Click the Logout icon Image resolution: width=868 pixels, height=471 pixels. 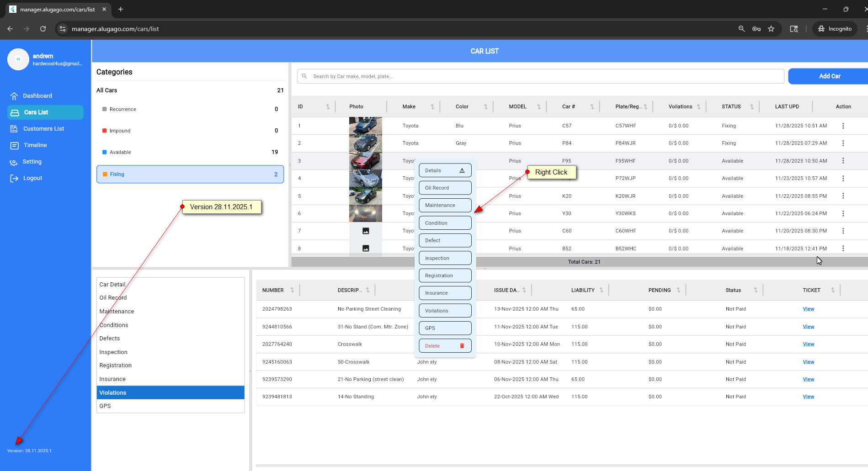point(14,178)
